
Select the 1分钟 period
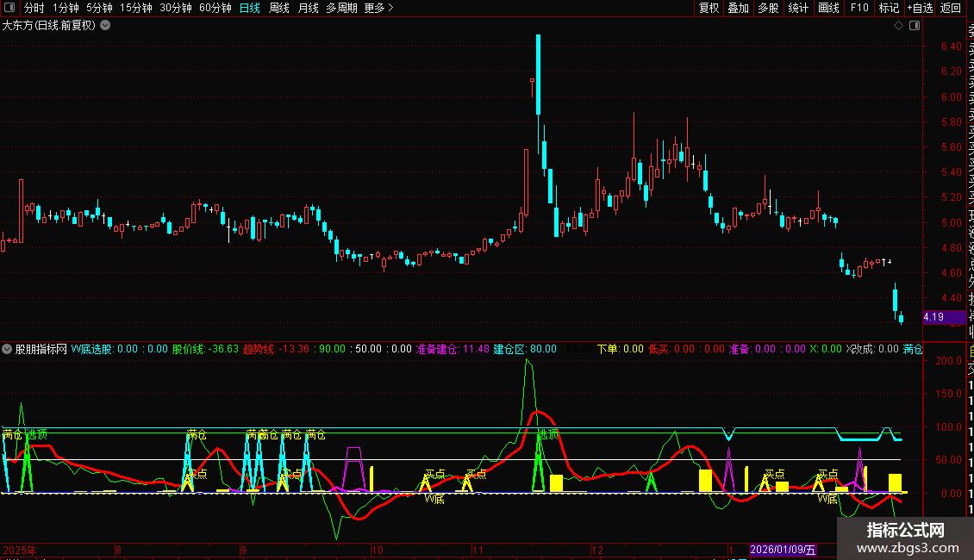click(x=66, y=8)
